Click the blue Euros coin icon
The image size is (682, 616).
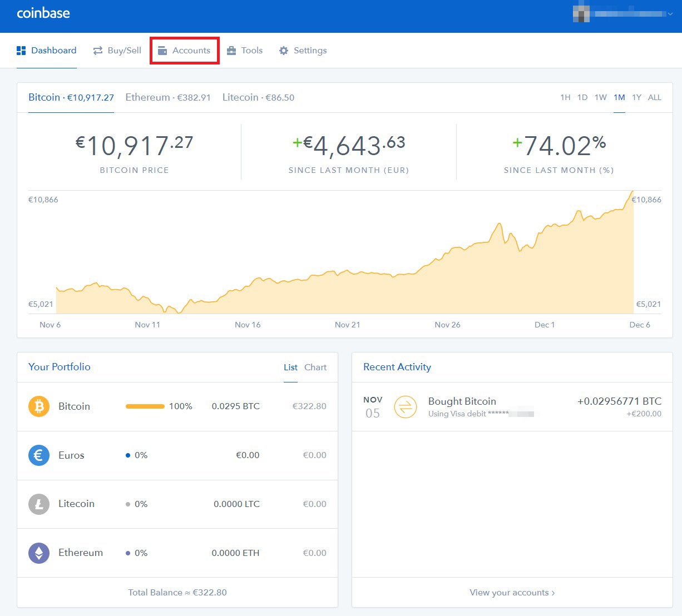click(39, 455)
